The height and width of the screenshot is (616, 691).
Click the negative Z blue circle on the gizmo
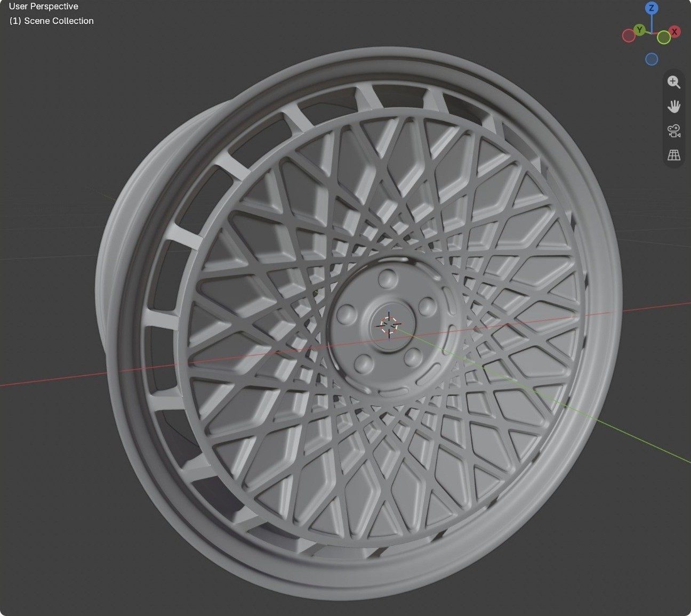pos(651,59)
